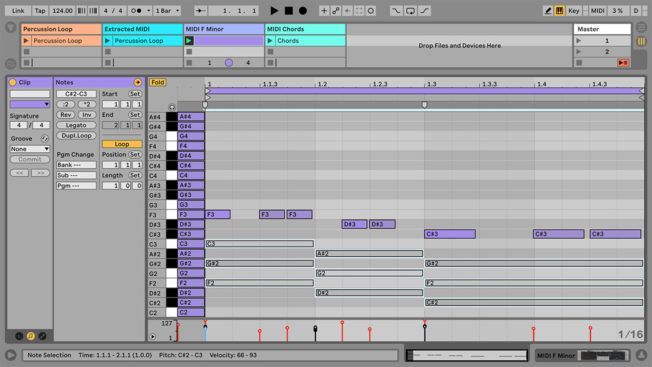Click the Session Record circle button
This screenshot has width=652, height=367.
point(370,10)
